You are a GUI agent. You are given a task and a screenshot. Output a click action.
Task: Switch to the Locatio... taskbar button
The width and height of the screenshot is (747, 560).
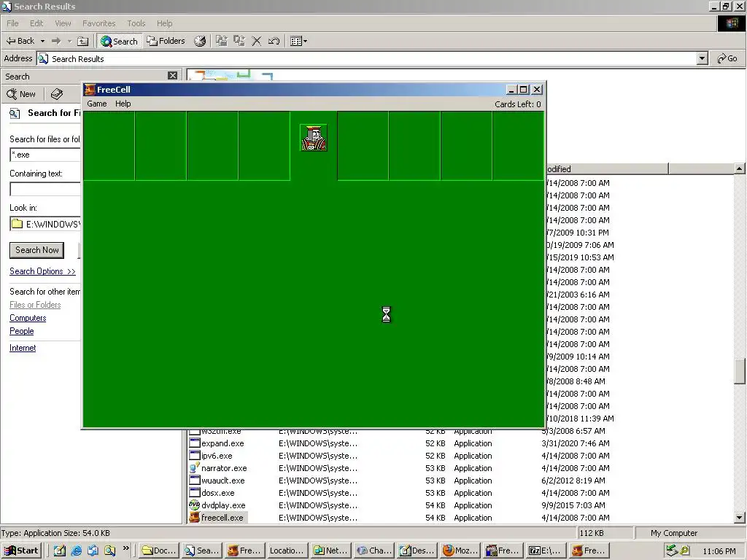point(287,551)
